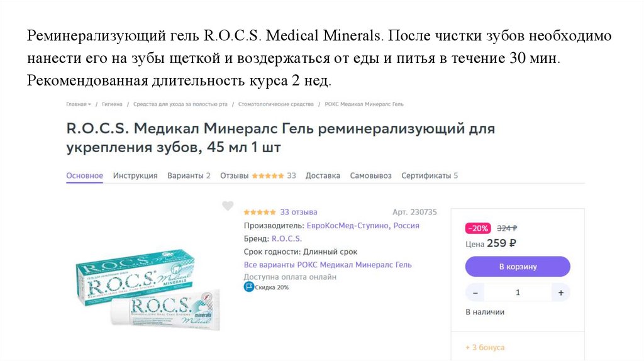Decrease quantity with minus button
644x361 pixels.
point(475,293)
